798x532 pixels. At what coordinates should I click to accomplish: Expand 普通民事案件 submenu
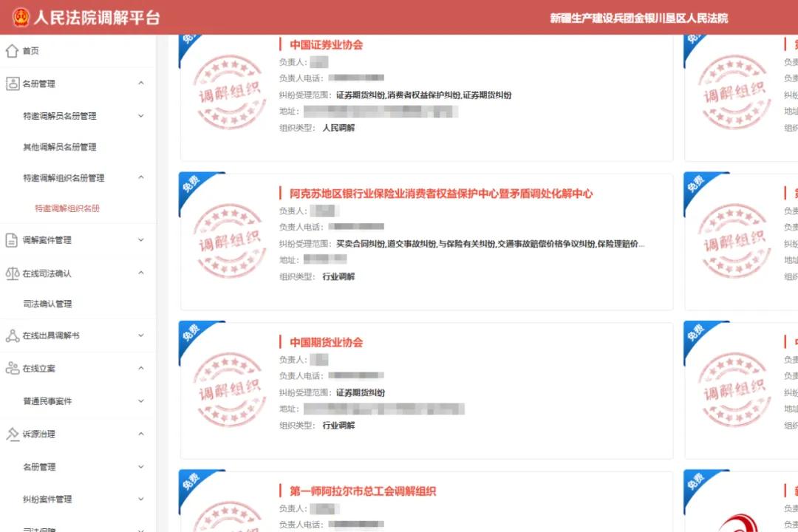[x=141, y=401]
